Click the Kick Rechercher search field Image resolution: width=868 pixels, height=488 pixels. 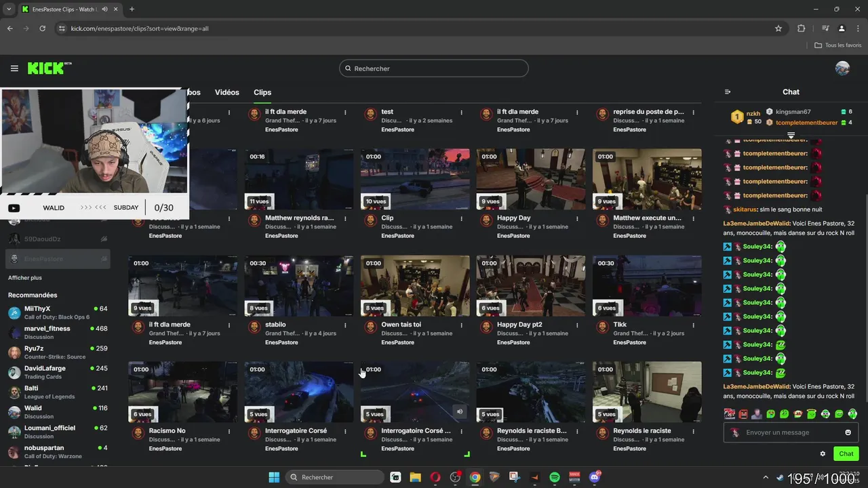coord(434,68)
